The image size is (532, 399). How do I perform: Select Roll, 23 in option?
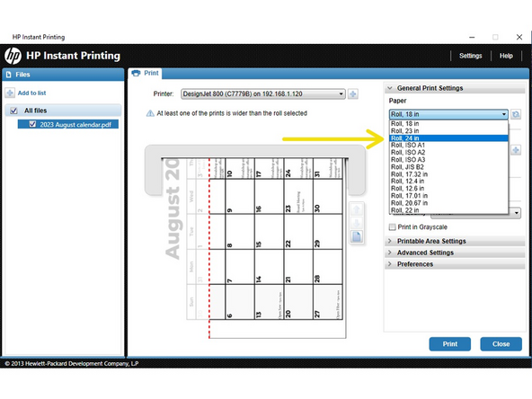pyautogui.click(x=448, y=131)
